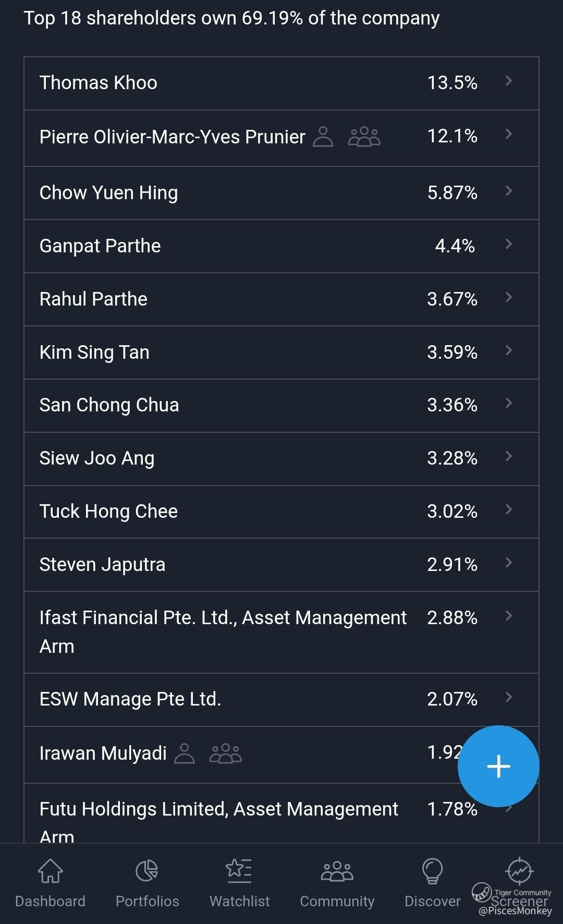Expand ESW Manage Pte Ltd chevron
563x924 pixels.
509,697
